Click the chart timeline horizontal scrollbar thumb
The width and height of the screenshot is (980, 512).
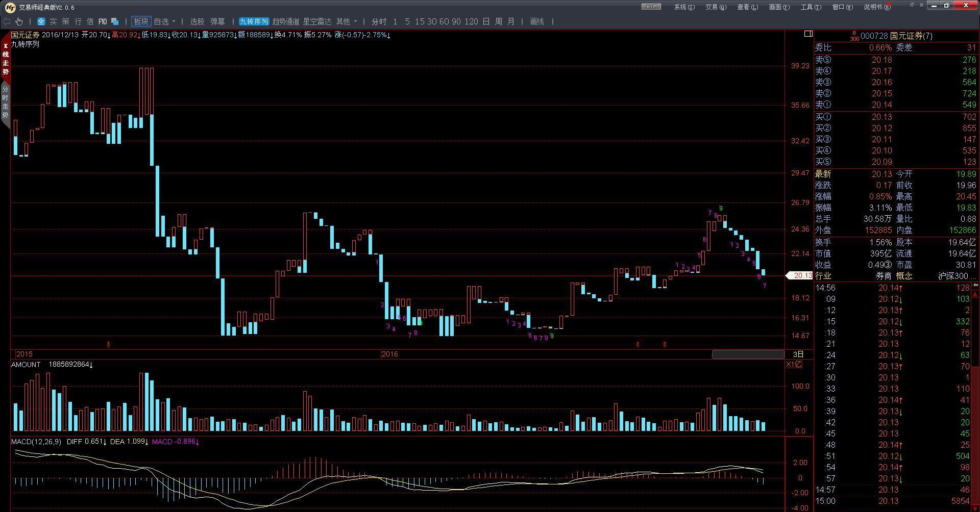(748, 354)
